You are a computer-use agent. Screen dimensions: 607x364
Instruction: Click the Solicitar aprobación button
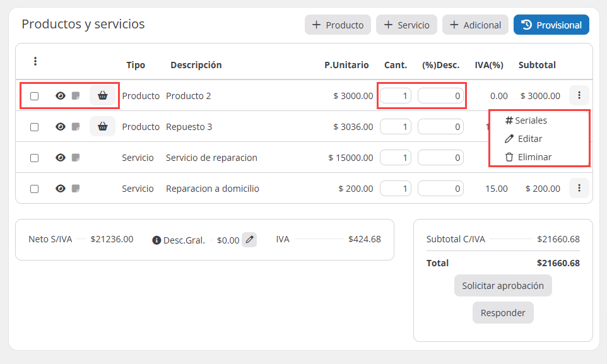[503, 286]
